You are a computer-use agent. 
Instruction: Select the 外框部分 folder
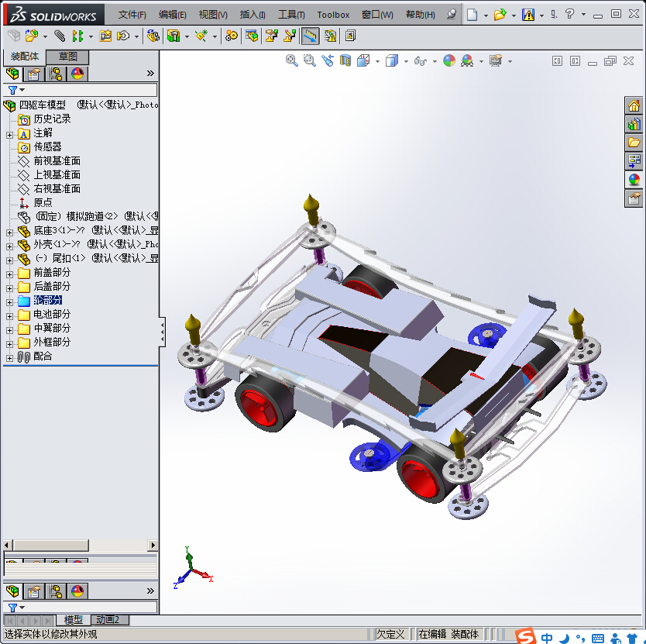52,343
